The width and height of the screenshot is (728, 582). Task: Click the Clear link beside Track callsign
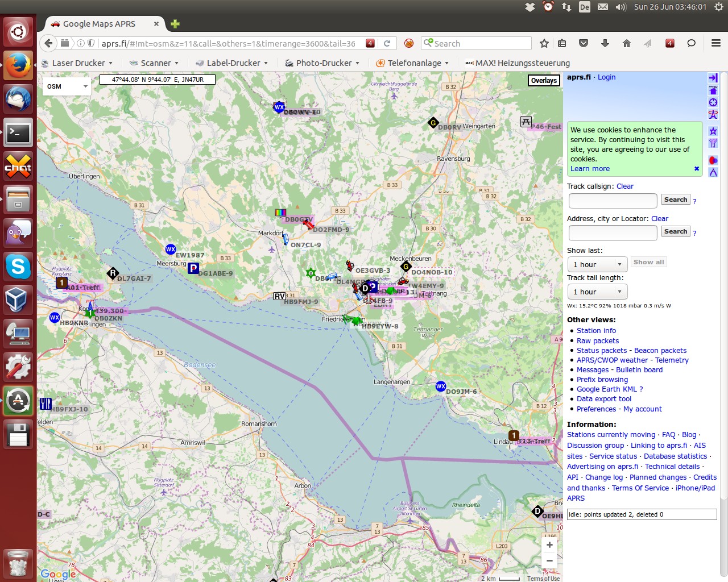click(x=624, y=186)
